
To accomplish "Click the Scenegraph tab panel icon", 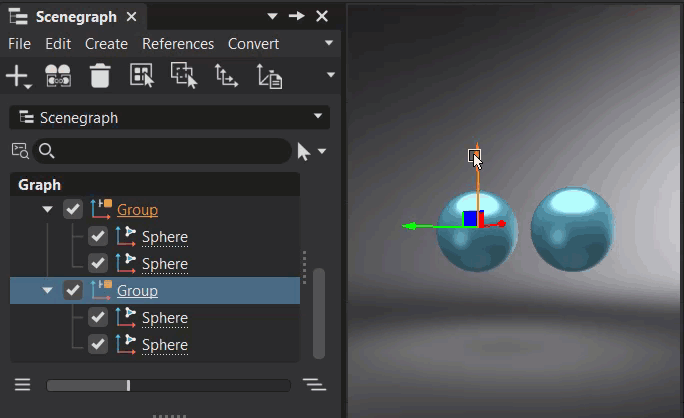I will pyautogui.click(x=18, y=17).
